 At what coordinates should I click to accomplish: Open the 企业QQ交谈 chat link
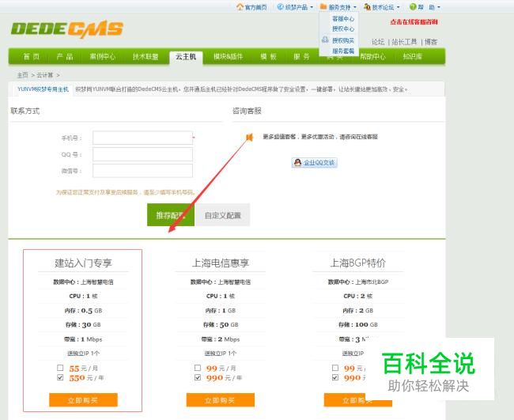point(315,162)
